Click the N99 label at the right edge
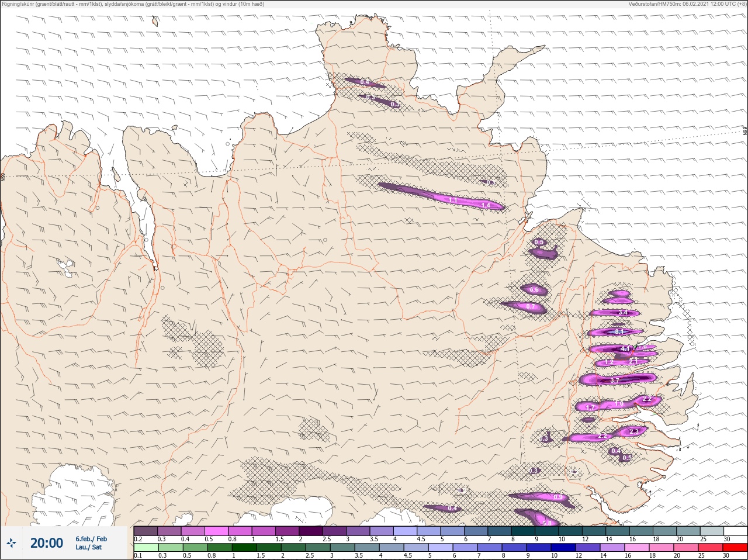 [745, 132]
